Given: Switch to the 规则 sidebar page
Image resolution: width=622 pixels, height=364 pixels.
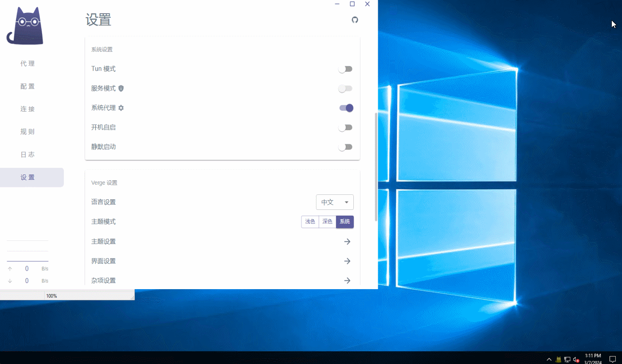Looking at the screenshot, I should point(27,132).
